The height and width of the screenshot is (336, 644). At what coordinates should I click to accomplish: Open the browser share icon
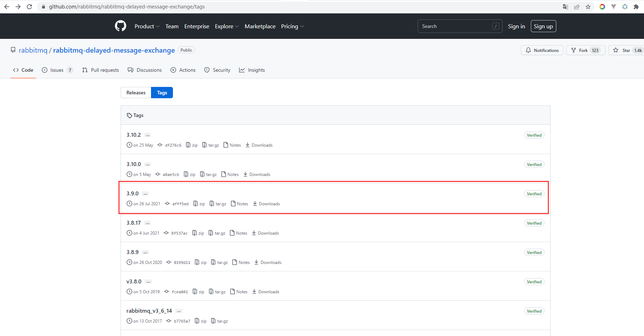coord(577,7)
